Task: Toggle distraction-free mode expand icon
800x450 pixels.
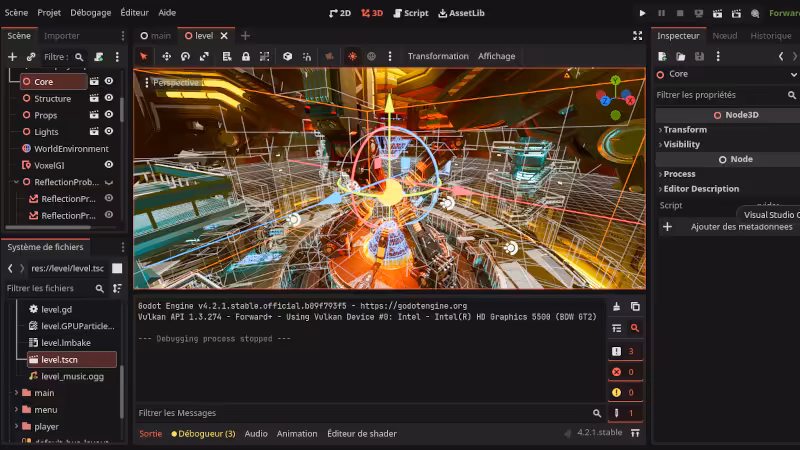Action: pyautogui.click(x=638, y=35)
